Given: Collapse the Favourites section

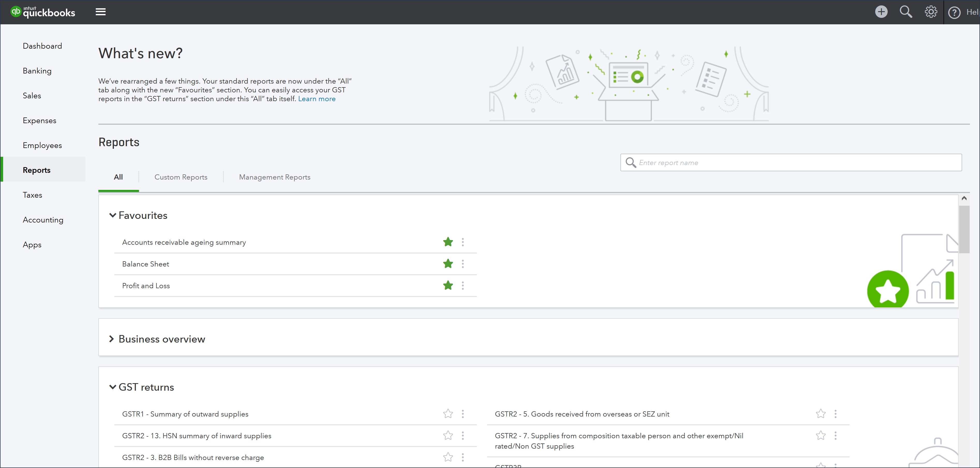Looking at the screenshot, I should (x=112, y=215).
